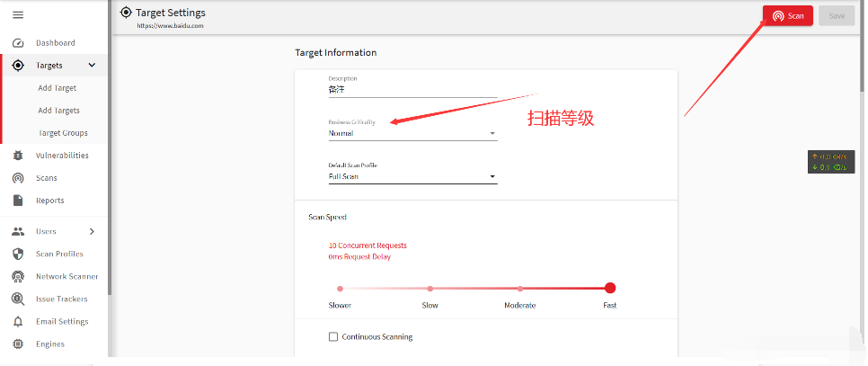The height and width of the screenshot is (366, 868).
Task: Click the 0ms Request Delay text
Action: [x=359, y=257]
